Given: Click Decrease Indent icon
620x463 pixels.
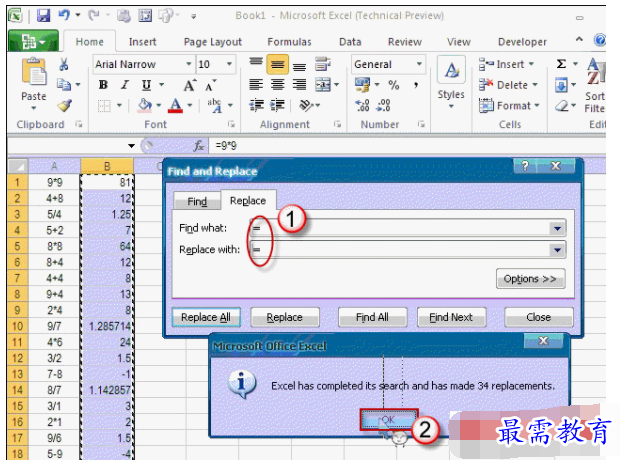Looking at the screenshot, I should point(256,105).
